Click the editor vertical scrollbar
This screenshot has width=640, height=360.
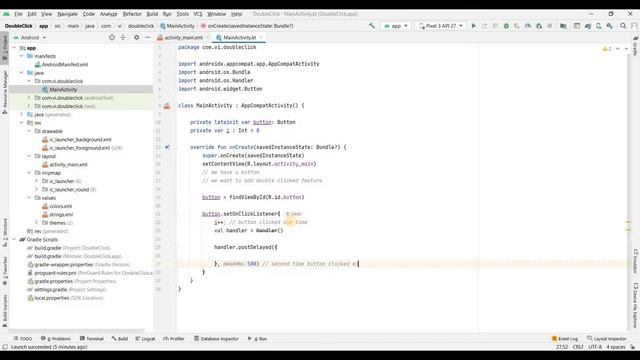tap(628, 188)
